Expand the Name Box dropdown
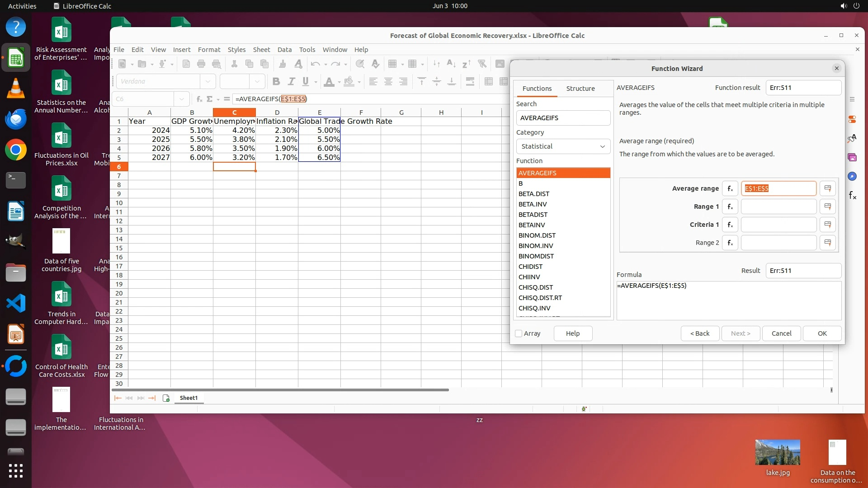 [181, 99]
